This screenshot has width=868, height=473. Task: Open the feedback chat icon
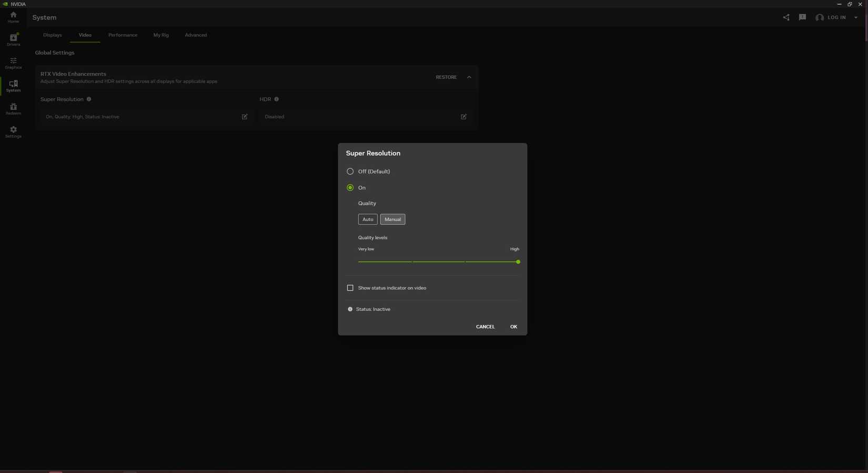tap(802, 17)
